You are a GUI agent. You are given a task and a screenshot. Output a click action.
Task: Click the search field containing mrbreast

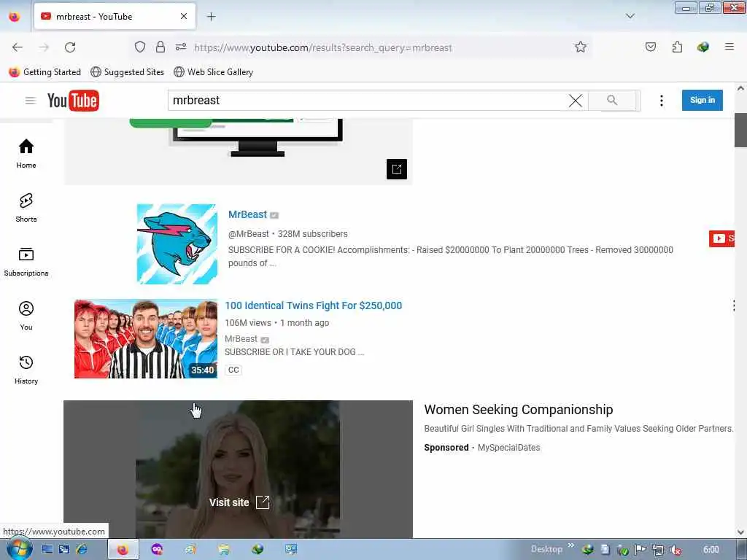(369, 101)
